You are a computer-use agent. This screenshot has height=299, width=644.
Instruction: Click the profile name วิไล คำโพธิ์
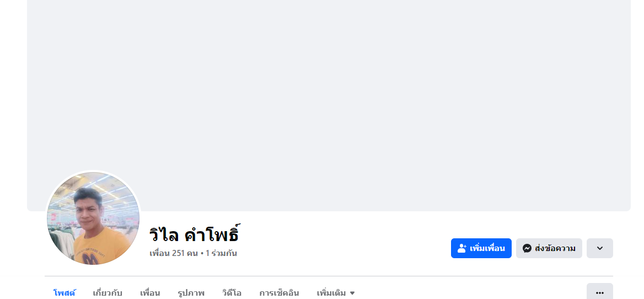click(x=195, y=234)
